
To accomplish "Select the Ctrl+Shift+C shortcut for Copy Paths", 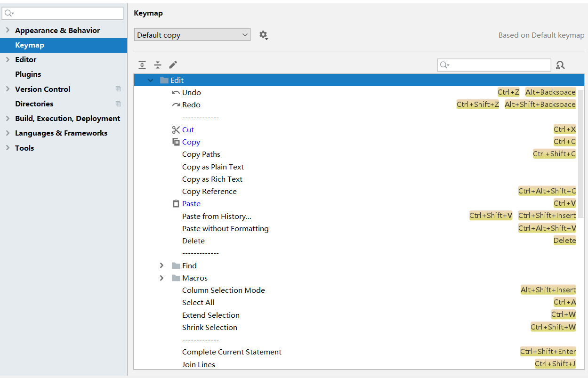I will point(554,154).
